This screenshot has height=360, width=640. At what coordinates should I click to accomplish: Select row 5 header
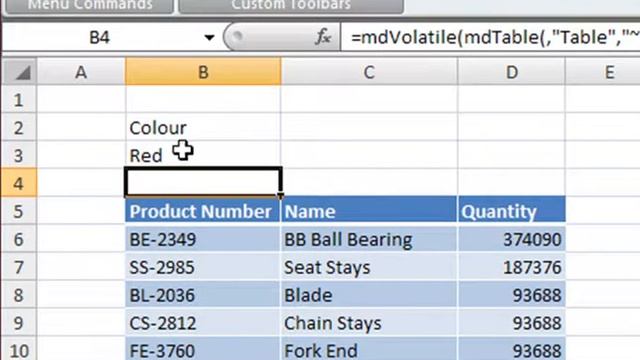tap(19, 211)
